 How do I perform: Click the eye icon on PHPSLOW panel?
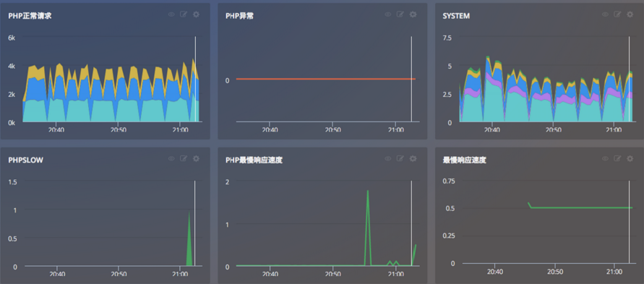click(171, 158)
